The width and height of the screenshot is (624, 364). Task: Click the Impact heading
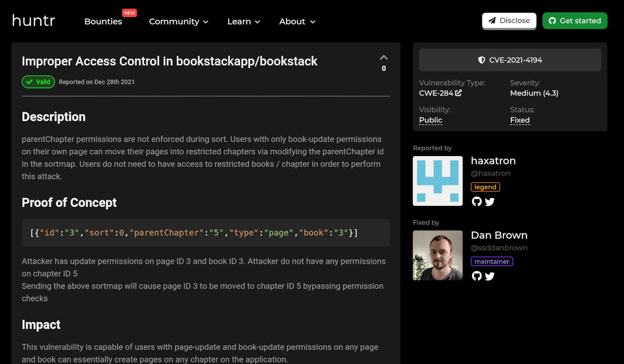pyautogui.click(x=41, y=325)
